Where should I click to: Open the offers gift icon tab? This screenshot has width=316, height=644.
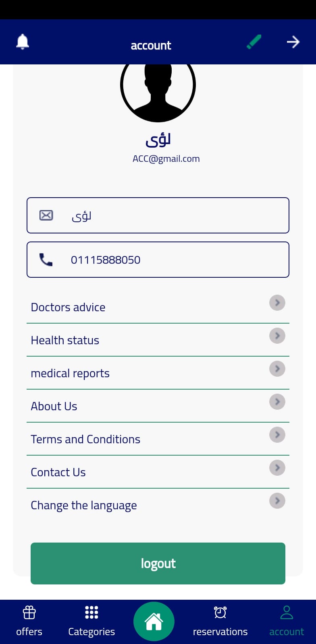(29, 621)
